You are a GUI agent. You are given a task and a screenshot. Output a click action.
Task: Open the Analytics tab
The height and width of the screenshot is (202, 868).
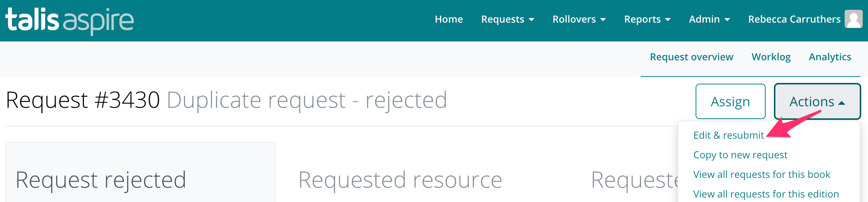830,57
